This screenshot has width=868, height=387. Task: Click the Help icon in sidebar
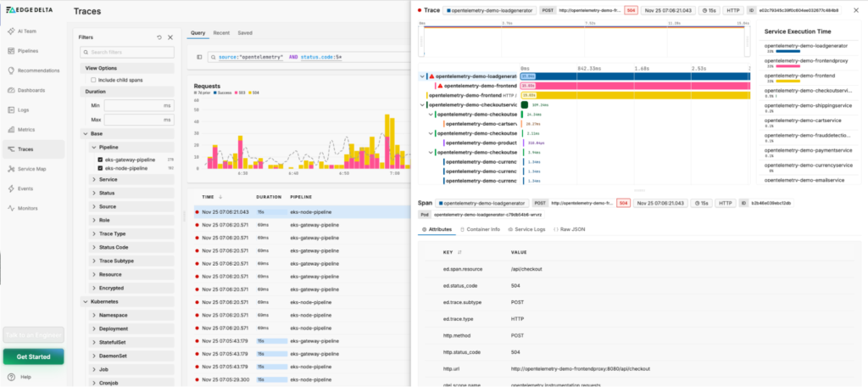11,377
